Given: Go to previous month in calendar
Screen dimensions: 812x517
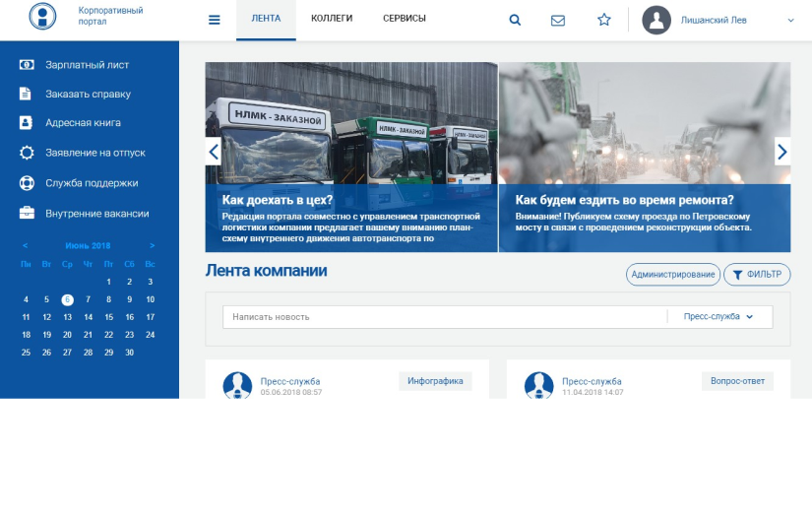Looking at the screenshot, I should 25,245.
